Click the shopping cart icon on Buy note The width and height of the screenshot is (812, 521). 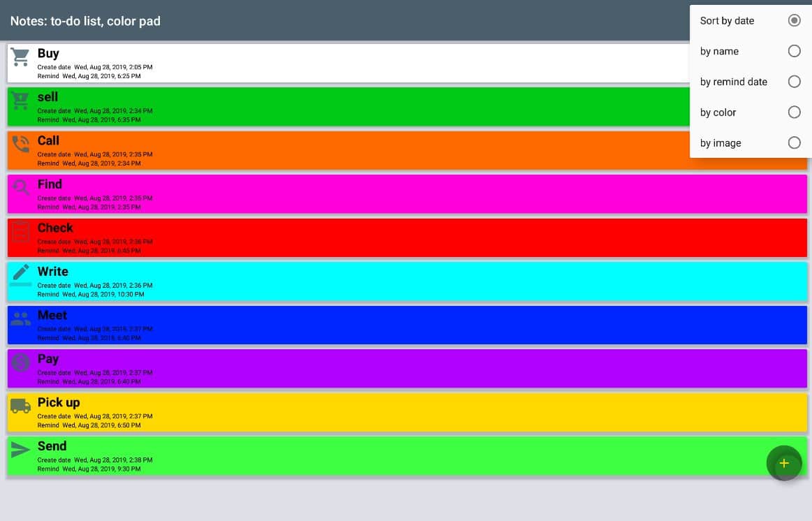[20, 57]
